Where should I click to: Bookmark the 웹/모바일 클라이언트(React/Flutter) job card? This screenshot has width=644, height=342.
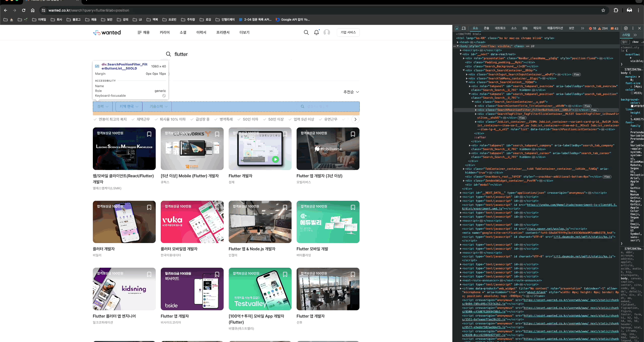click(149, 134)
